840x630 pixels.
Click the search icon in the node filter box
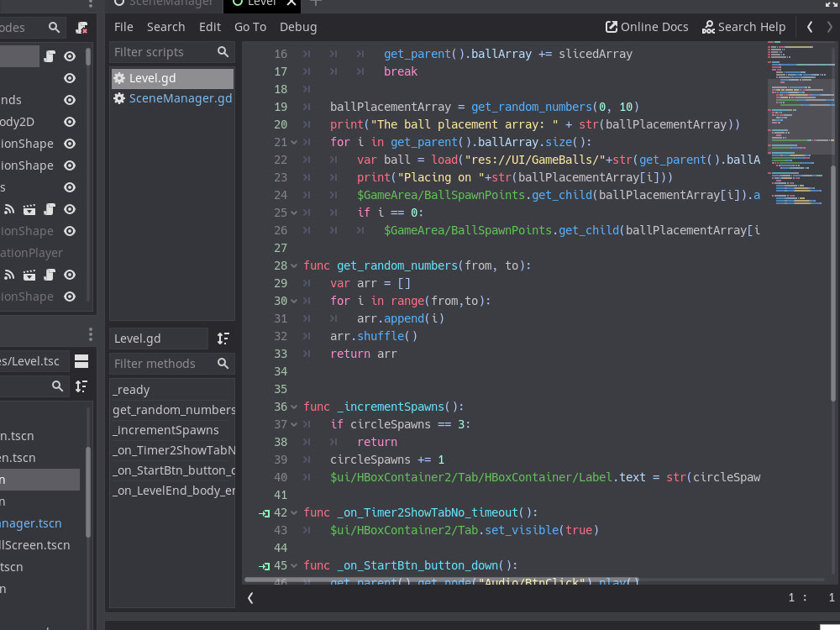coord(54,28)
